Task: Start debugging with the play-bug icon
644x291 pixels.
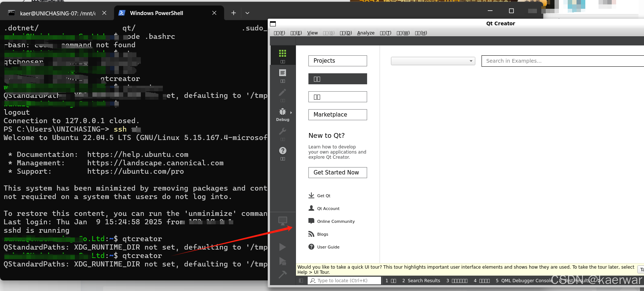Action: coord(282,261)
